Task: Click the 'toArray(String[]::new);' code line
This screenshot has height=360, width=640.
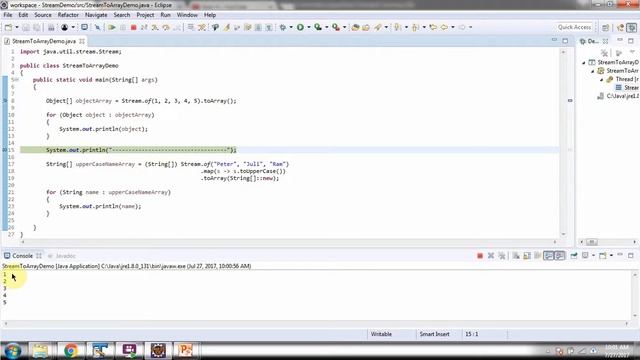Action: tap(240, 178)
